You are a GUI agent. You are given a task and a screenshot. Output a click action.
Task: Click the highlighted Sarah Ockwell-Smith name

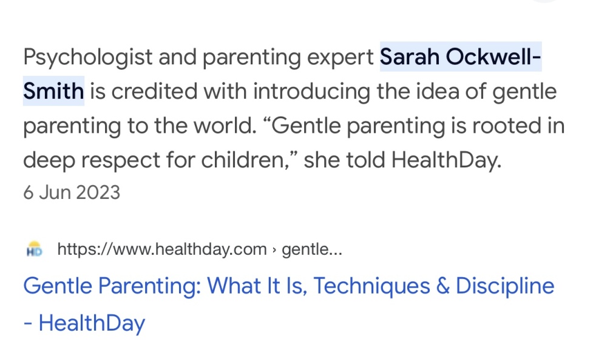coord(460,56)
